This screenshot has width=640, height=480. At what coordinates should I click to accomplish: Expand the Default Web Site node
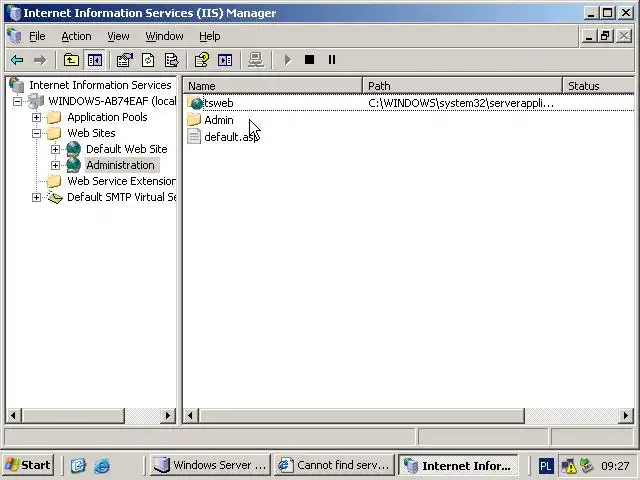click(55, 149)
